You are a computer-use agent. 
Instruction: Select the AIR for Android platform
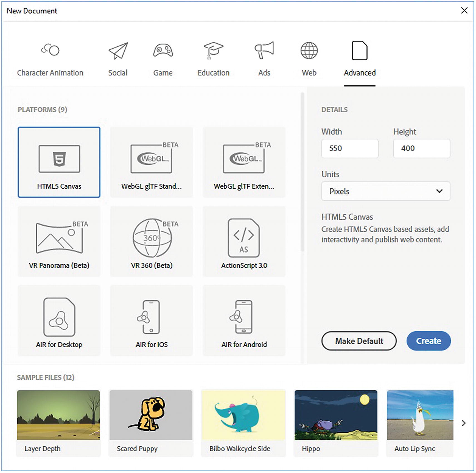[x=244, y=320]
